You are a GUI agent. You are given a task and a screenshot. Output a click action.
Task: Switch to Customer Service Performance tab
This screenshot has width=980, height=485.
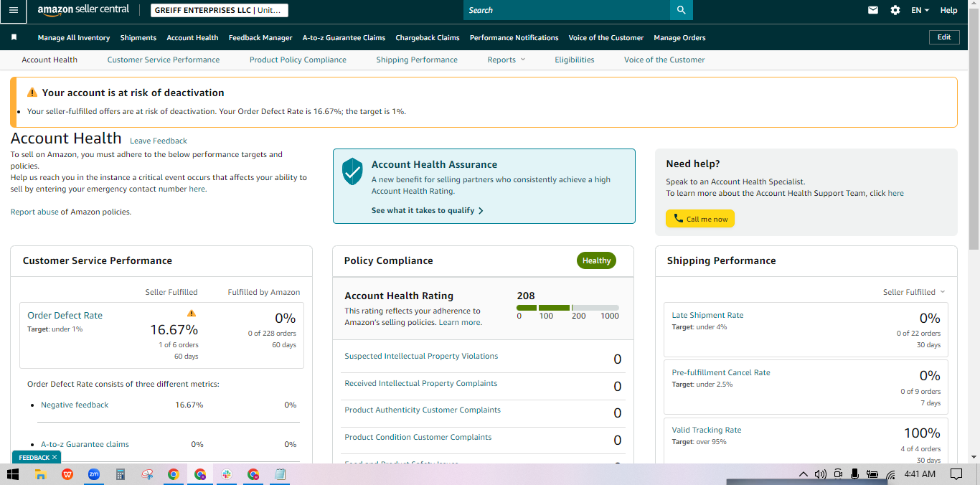164,60
